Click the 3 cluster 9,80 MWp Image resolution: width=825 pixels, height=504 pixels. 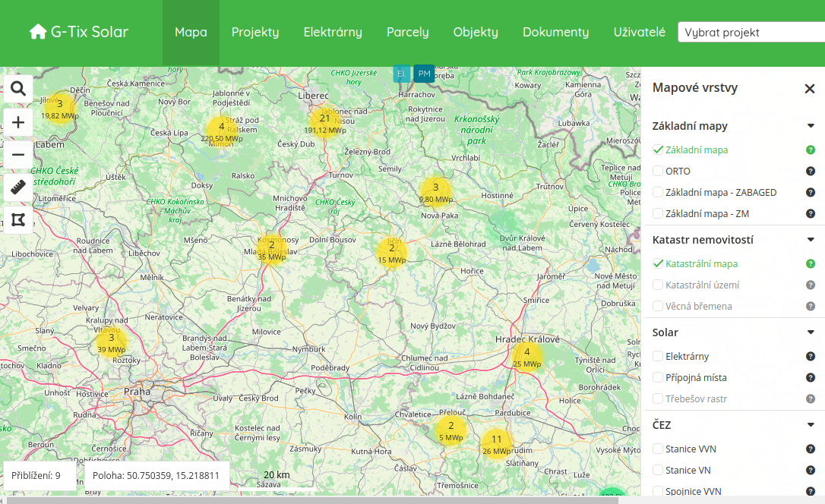point(435,192)
